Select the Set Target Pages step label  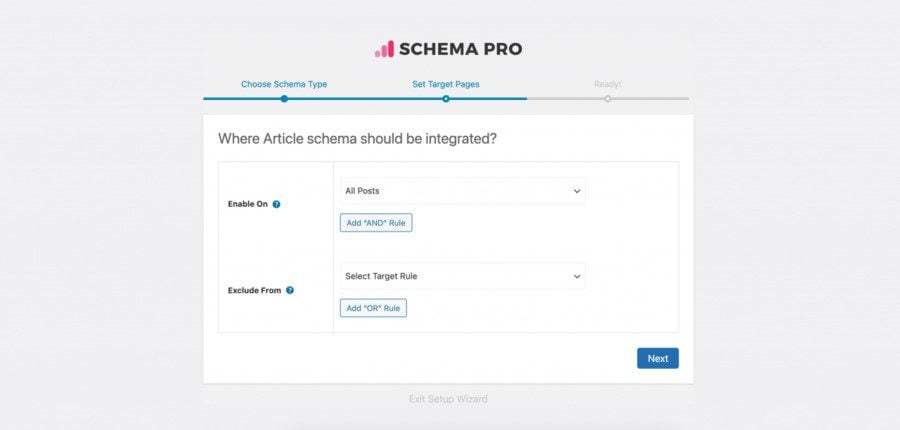[446, 84]
